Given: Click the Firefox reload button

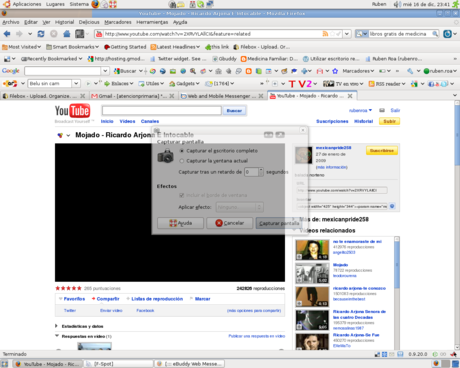Looking at the screenshot, I should click(41, 34).
